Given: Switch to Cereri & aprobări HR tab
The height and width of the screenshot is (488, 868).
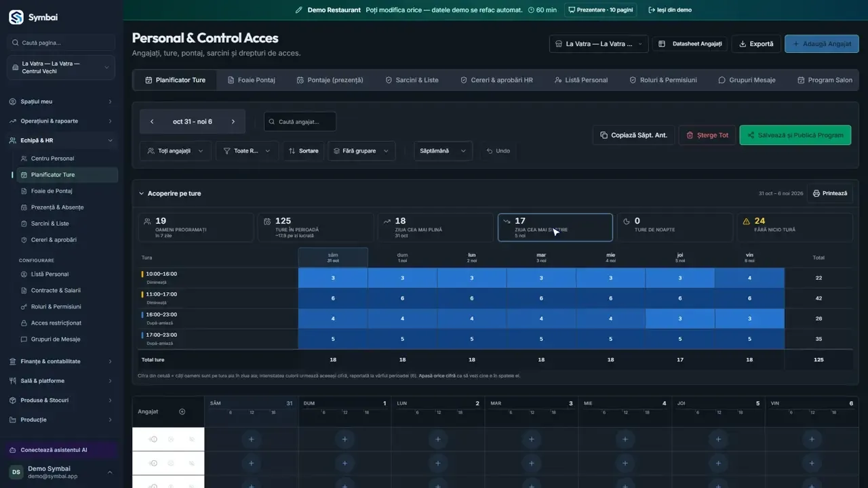Looking at the screenshot, I should coord(496,80).
